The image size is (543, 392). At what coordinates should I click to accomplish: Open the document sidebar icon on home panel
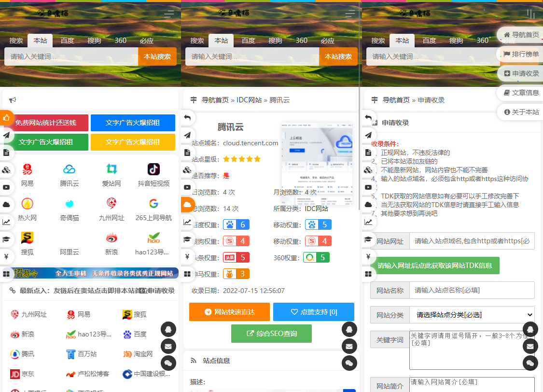[x=6, y=153]
